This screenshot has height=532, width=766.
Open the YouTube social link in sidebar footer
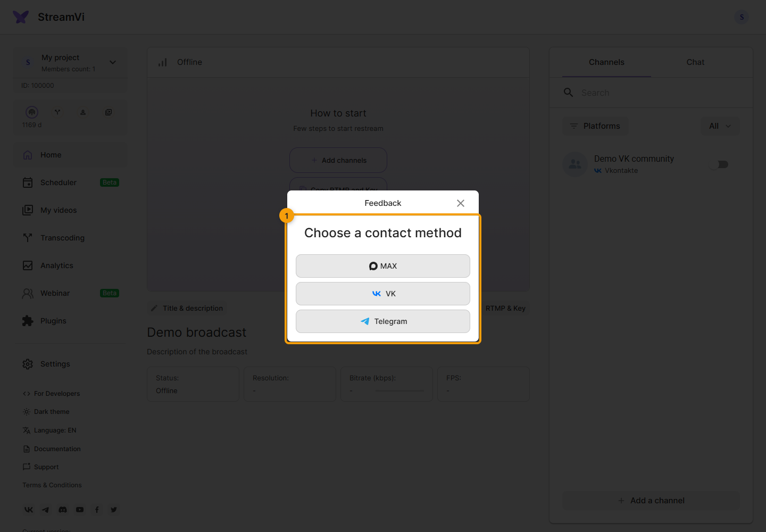[80, 510]
